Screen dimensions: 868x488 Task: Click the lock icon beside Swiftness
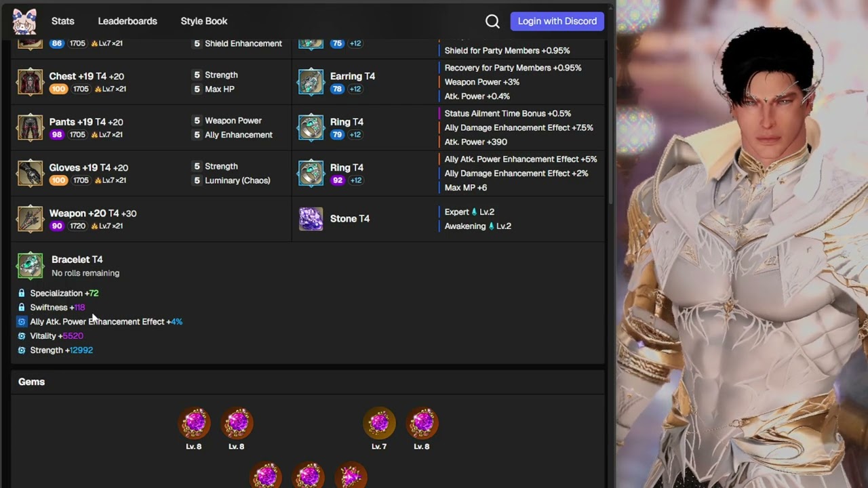click(x=22, y=308)
